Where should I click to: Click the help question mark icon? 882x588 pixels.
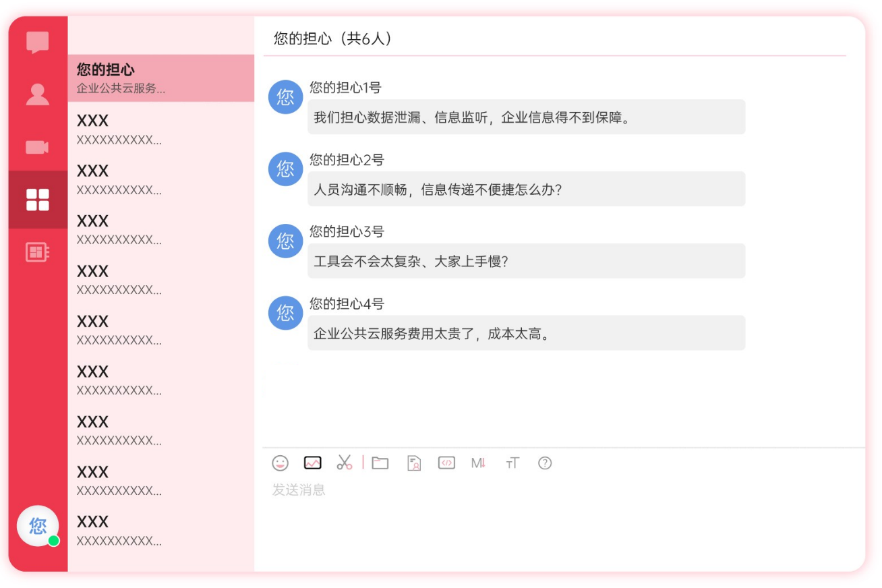click(x=545, y=463)
